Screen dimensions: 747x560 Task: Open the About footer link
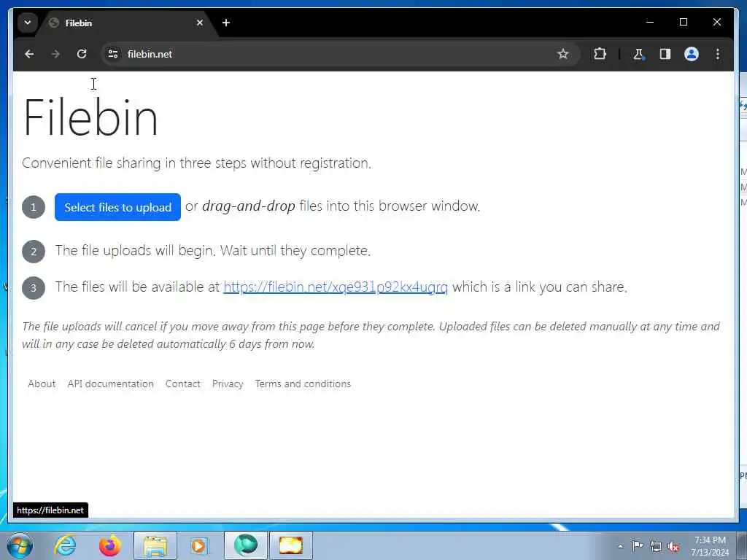pyautogui.click(x=42, y=384)
